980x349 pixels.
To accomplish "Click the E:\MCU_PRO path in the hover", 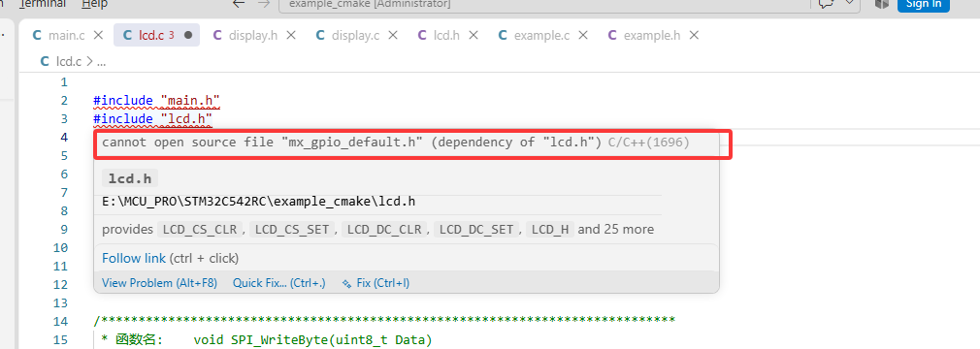I will (259, 202).
